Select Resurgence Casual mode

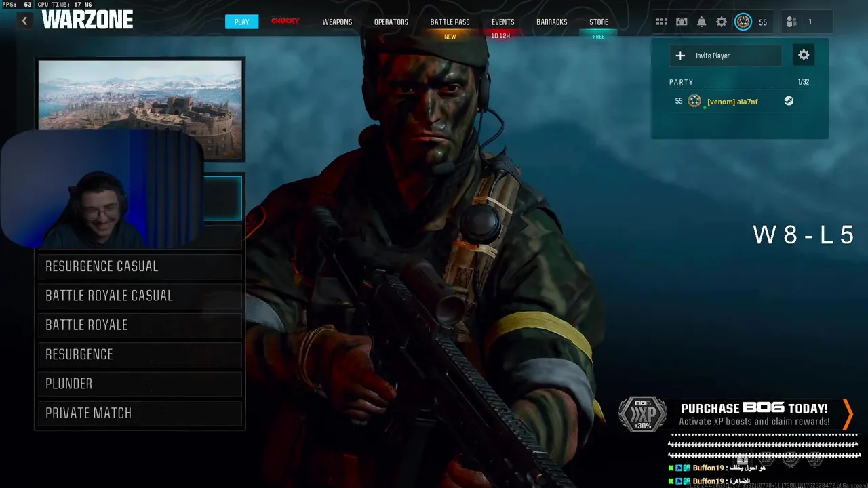[x=140, y=266]
